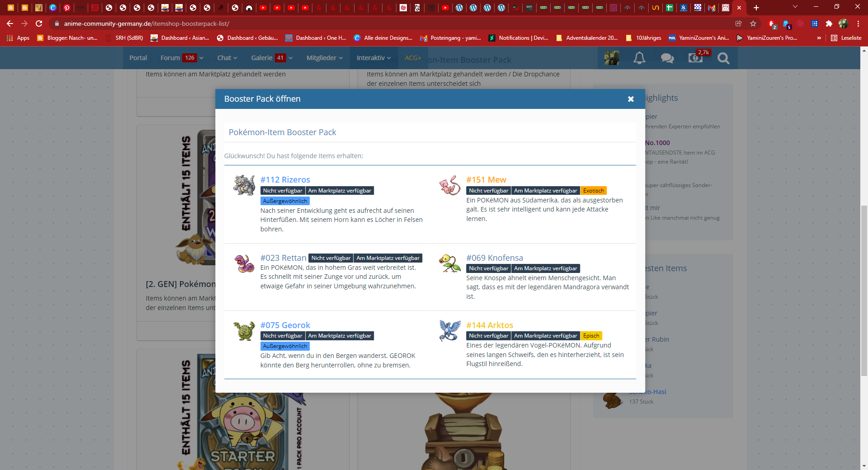Open the Chat menu item
868x470 pixels.
pos(224,58)
